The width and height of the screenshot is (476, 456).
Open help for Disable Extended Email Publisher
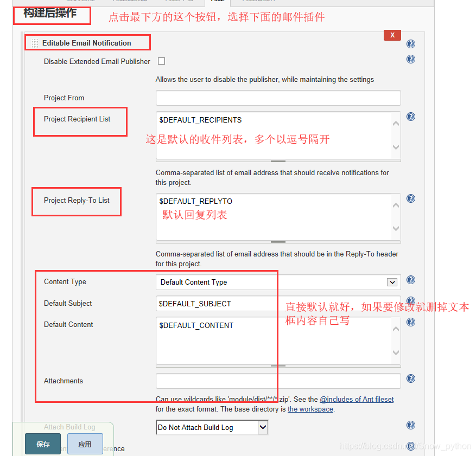(x=411, y=59)
